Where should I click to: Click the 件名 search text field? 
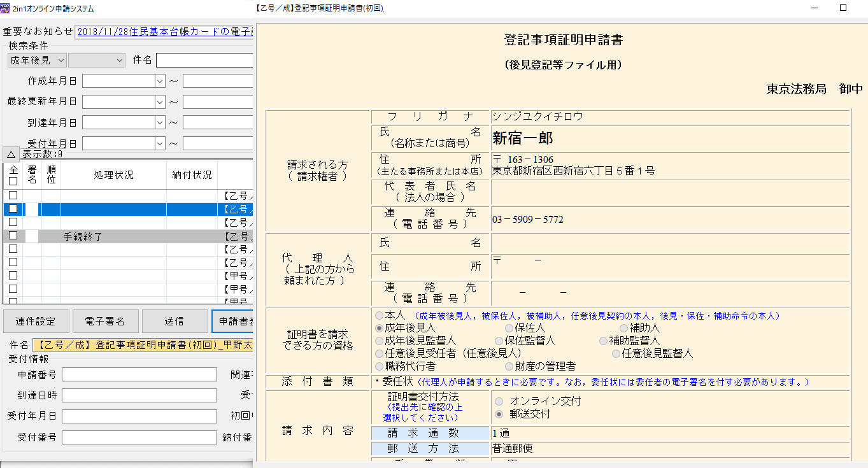[204, 60]
